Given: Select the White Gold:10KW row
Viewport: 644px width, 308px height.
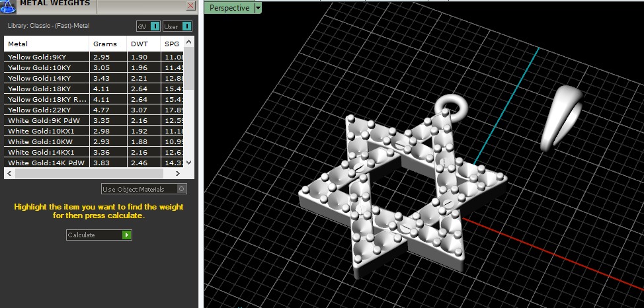Looking at the screenshot, I should 94,141.
